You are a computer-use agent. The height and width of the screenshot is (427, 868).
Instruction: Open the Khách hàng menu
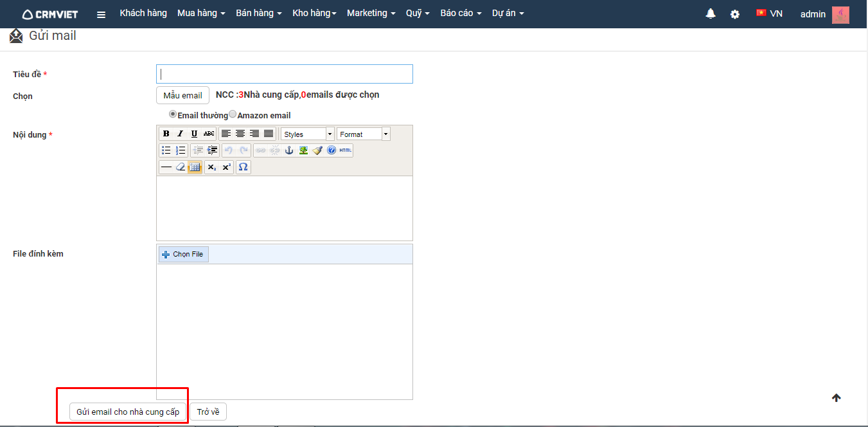(143, 14)
